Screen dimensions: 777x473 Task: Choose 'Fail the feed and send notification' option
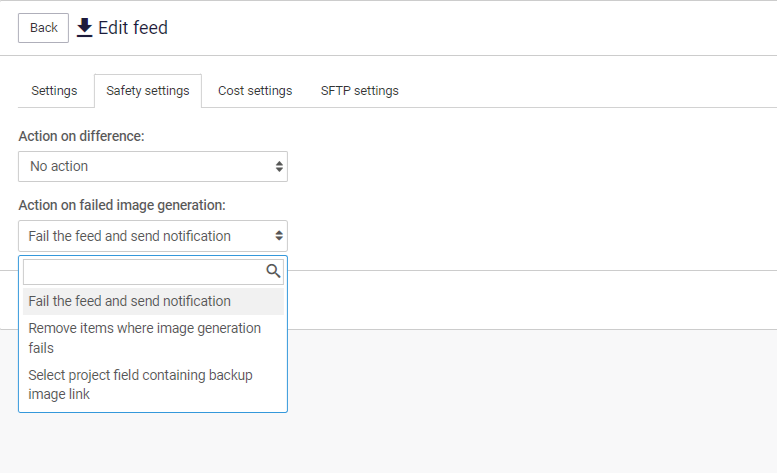tap(130, 301)
